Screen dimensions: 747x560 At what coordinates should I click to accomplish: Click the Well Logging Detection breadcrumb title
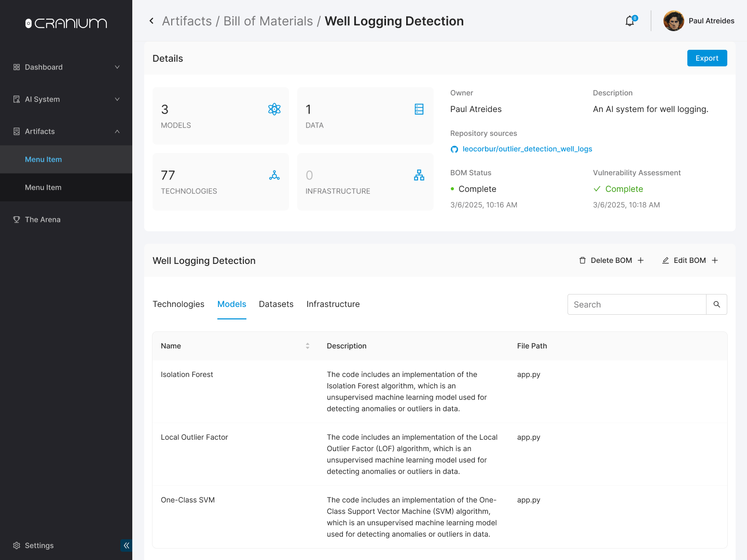pyautogui.click(x=394, y=21)
